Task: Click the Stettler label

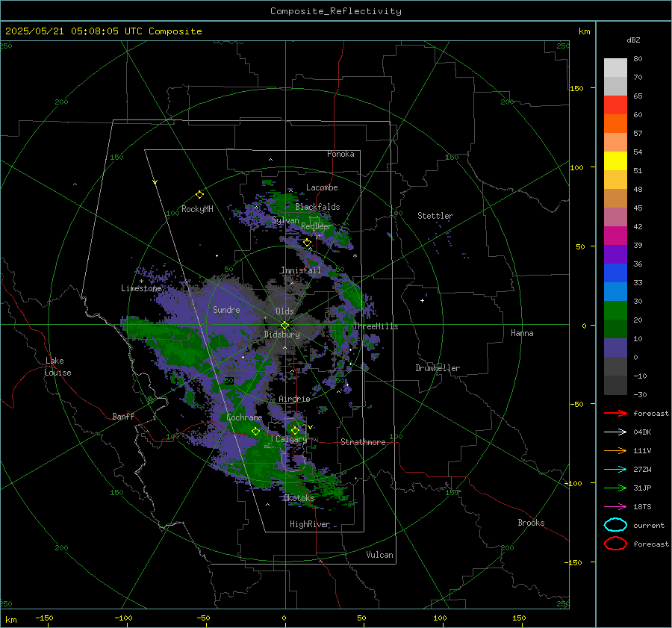Action: coord(435,216)
